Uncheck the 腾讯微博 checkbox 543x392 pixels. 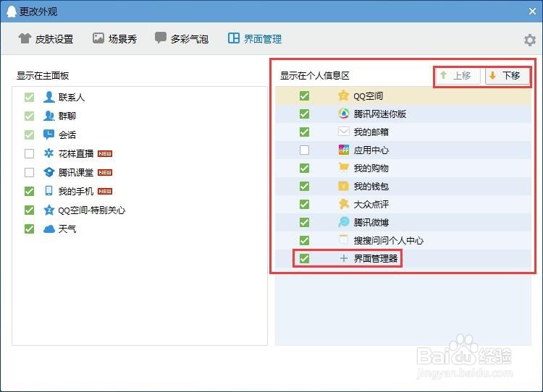click(304, 222)
